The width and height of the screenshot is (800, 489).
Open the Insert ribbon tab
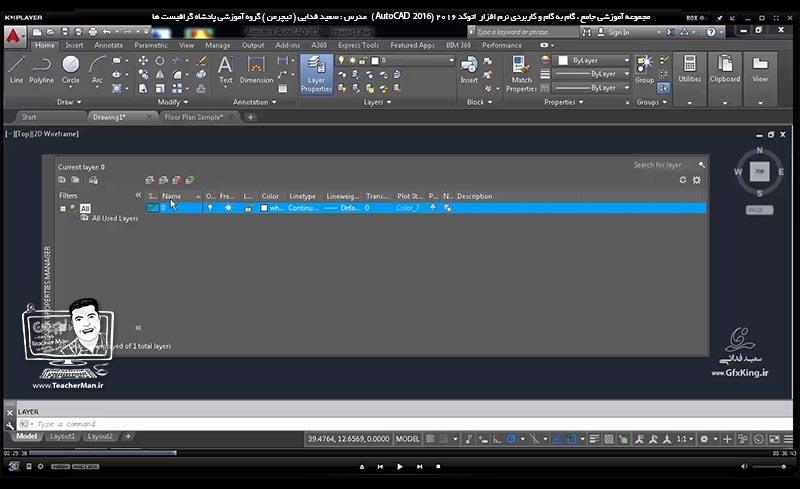point(74,45)
